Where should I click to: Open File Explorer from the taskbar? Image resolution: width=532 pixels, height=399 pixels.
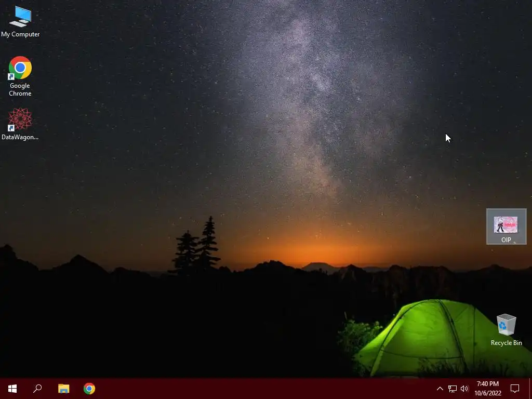63,389
